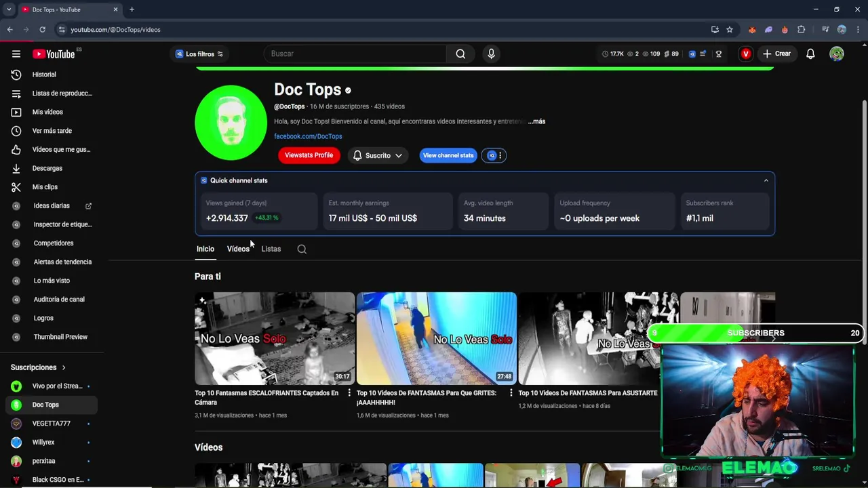Click the Crear button
The image size is (868, 488).
coord(776,54)
